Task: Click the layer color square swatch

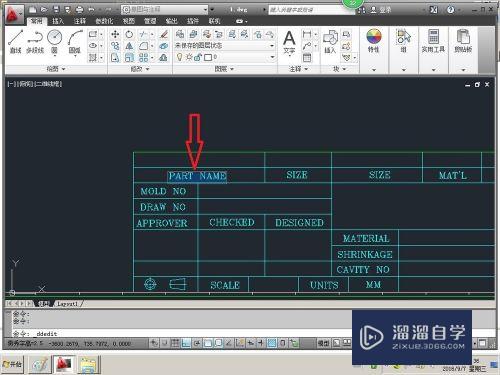Action: 208,57
